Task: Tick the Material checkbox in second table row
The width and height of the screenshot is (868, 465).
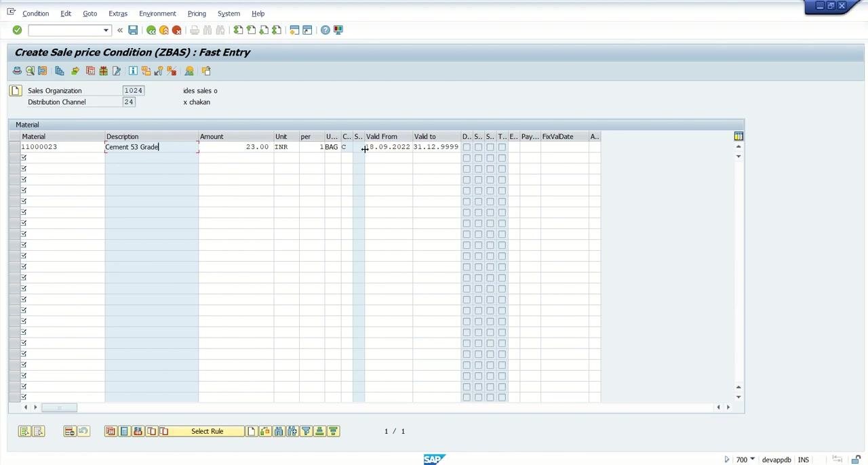Action: 24,158
